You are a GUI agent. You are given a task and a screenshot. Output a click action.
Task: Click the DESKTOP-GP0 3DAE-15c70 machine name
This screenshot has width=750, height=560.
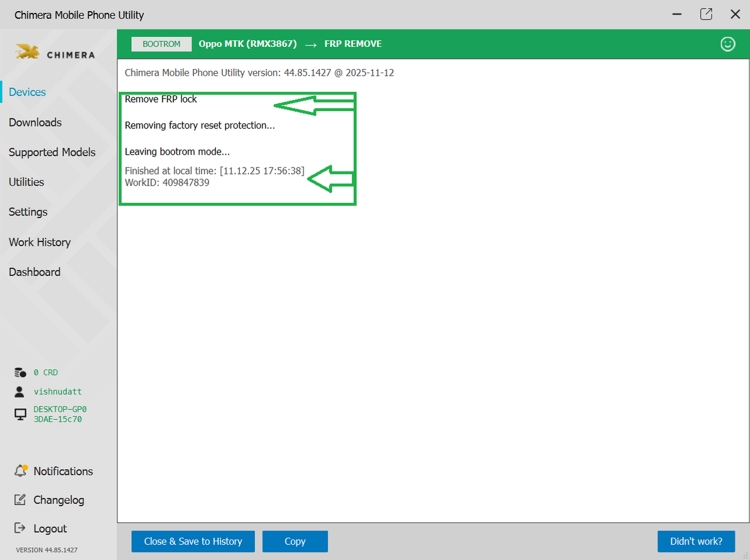click(60, 414)
